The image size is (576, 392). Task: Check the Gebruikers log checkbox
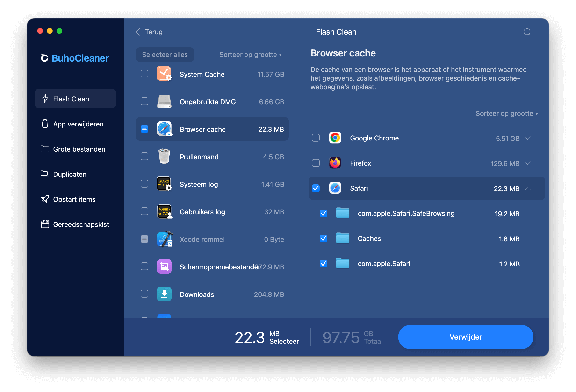144,211
